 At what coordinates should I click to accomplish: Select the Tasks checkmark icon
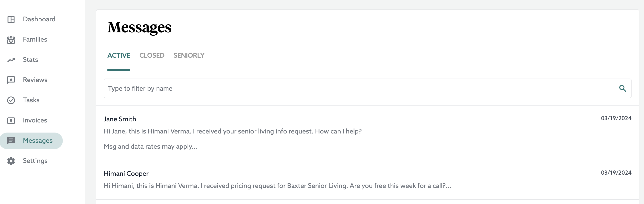point(11,100)
